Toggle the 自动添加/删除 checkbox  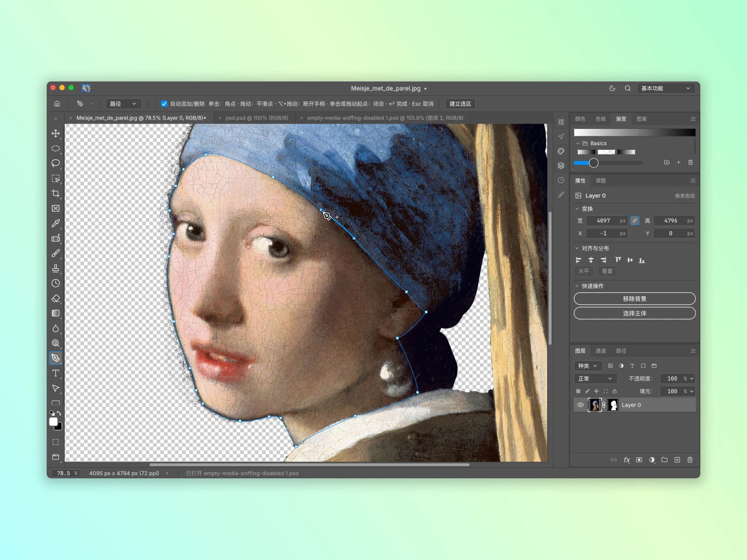[x=164, y=104]
